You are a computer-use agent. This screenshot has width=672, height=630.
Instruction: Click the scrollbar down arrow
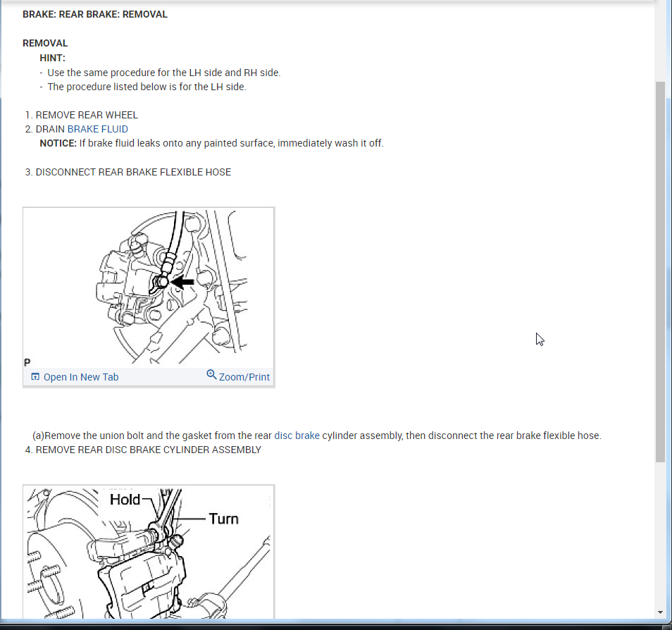pyautogui.click(x=660, y=612)
